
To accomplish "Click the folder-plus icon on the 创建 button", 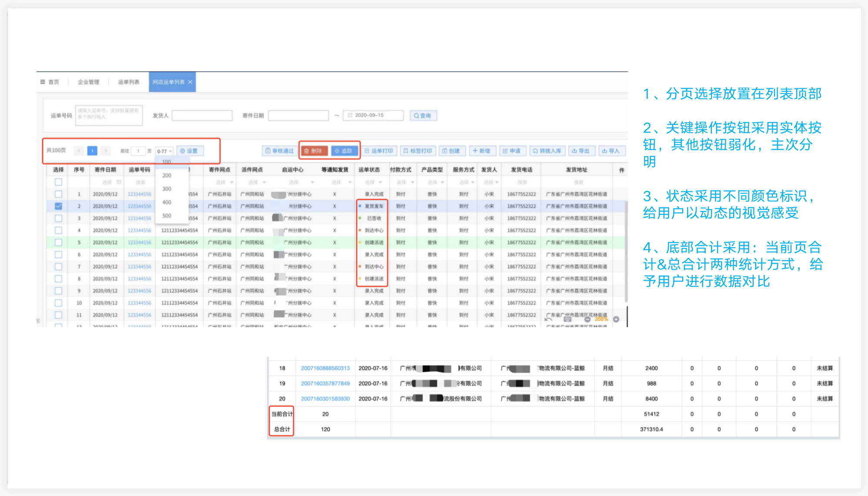I will click(444, 151).
